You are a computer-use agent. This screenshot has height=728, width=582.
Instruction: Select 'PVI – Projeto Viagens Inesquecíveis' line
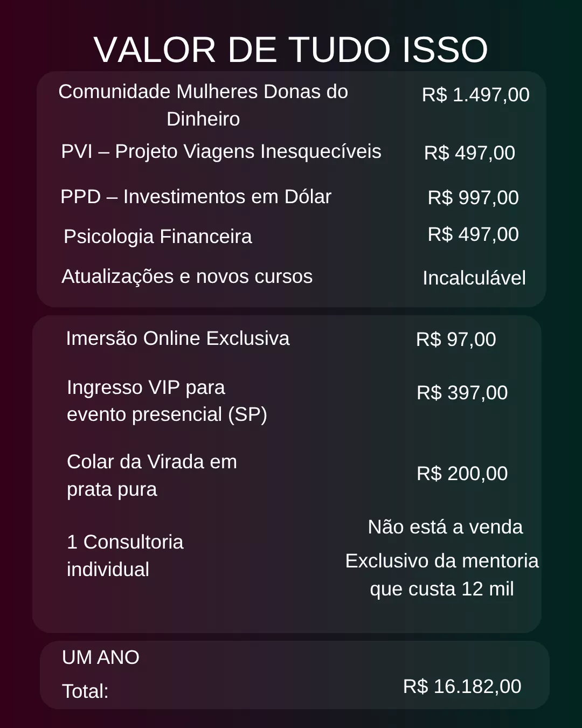pyautogui.click(x=221, y=152)
